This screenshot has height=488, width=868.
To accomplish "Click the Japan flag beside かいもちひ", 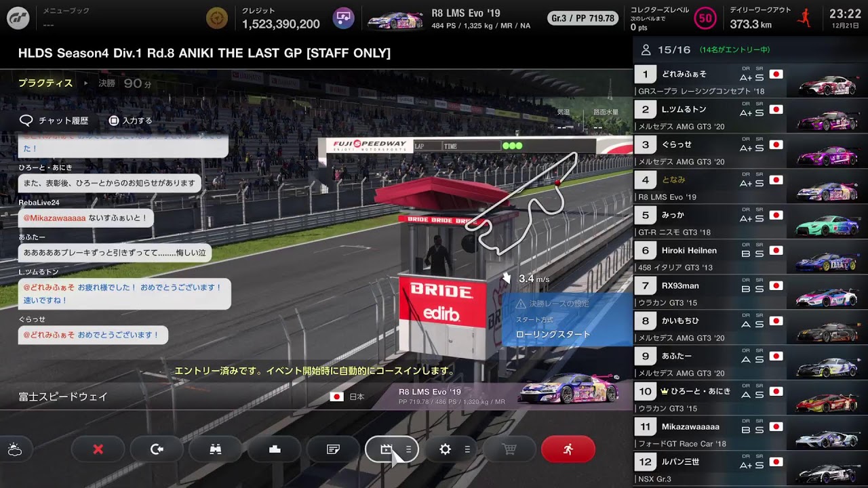I will coord(776,321).
